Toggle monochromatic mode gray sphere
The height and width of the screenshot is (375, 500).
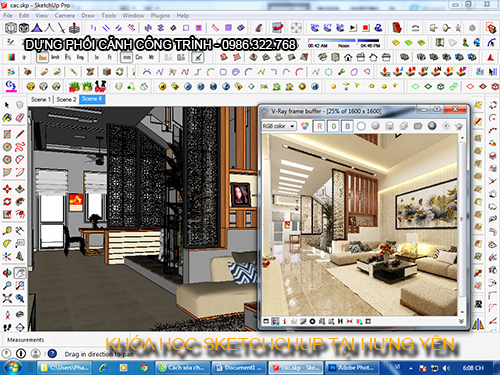[x=375, y=126]
